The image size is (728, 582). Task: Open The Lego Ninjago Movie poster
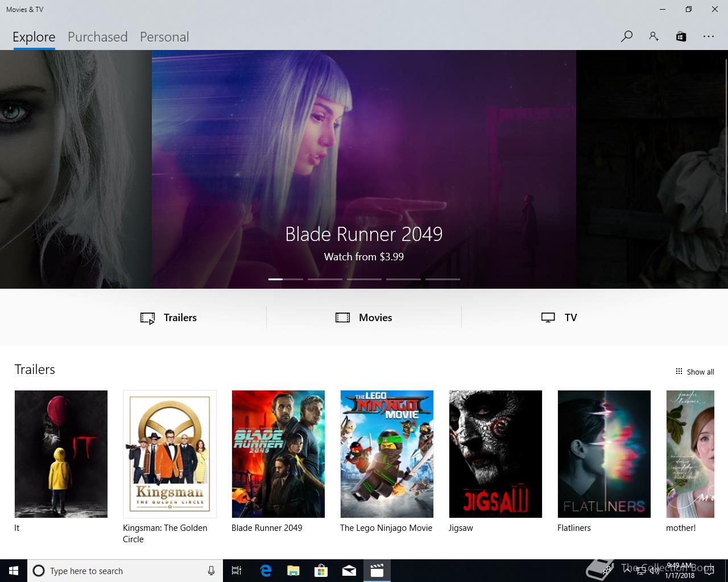click(x=387, y=454)
